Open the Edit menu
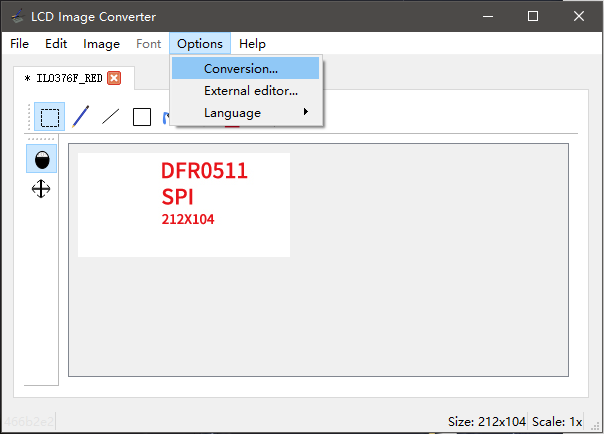The image size is (604, 434). coord(56,44)
